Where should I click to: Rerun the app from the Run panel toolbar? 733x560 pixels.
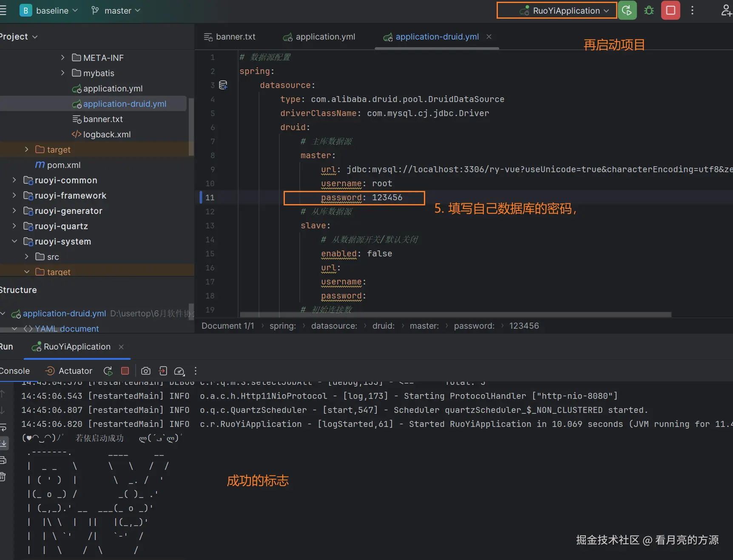[108, 371]
